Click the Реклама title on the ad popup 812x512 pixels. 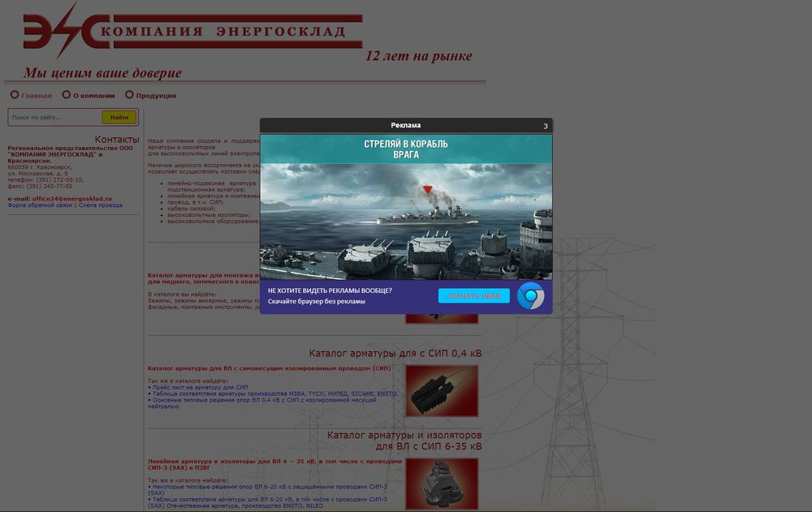[405, 125]
